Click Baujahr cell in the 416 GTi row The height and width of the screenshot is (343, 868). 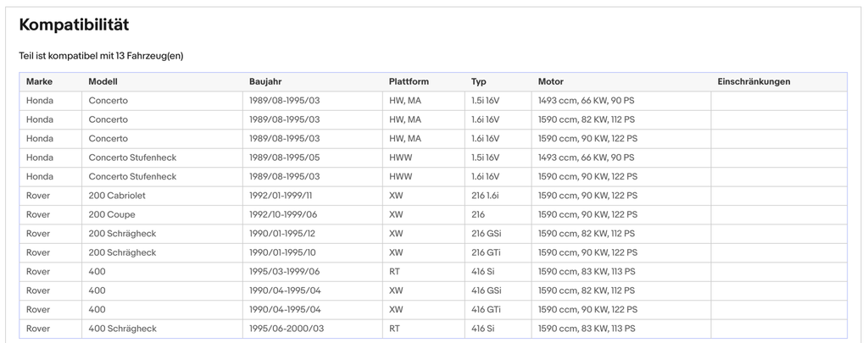(285, 310)
